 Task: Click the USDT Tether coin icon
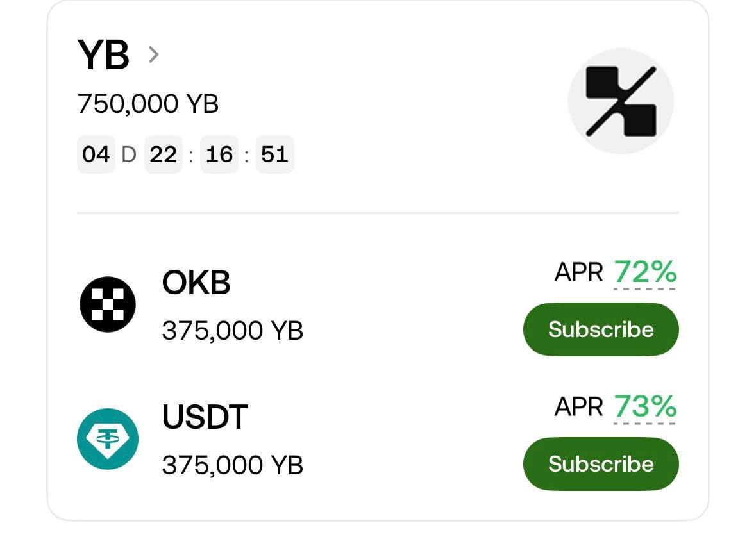(108, 438)
